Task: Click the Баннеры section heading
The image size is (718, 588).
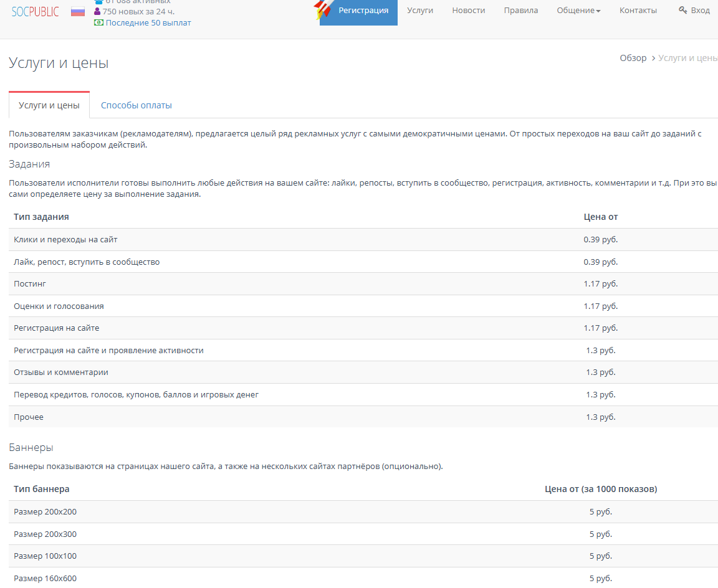Action: 31,447
